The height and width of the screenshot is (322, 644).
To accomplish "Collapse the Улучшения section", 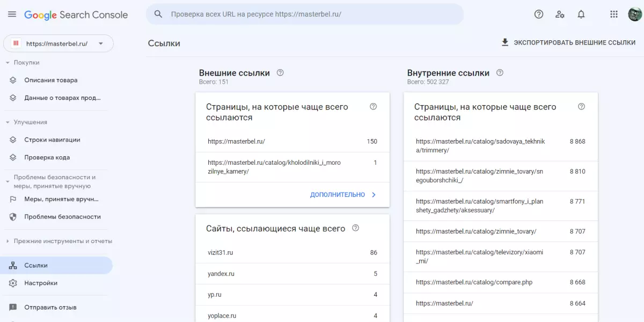I will (8, 122).
